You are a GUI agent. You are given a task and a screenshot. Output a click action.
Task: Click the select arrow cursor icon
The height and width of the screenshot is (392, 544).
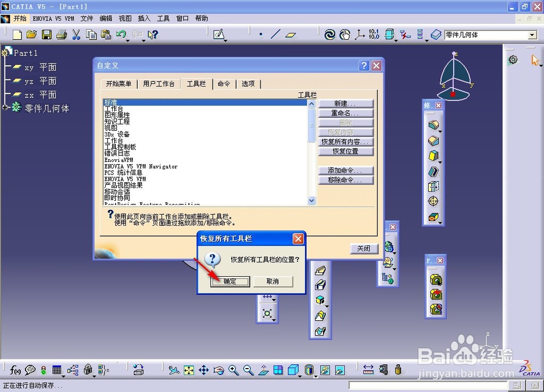[x=535, y=60]
